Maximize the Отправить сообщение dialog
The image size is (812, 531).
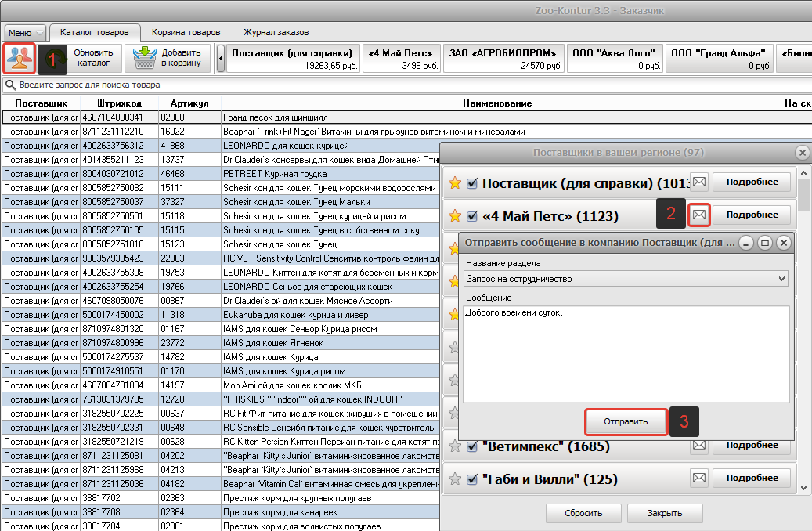pyautogui.click(x=765, y=243)
